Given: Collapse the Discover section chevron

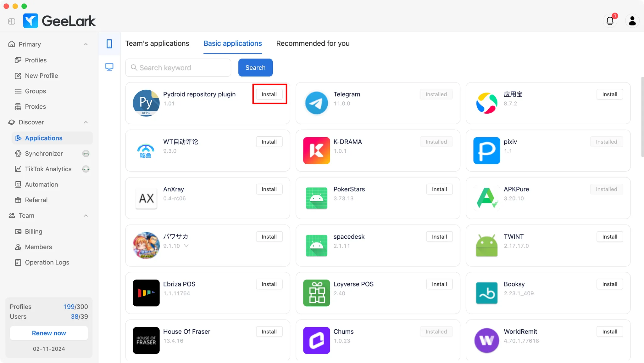Looking at the screenshot, I should [x=86, y=122].
